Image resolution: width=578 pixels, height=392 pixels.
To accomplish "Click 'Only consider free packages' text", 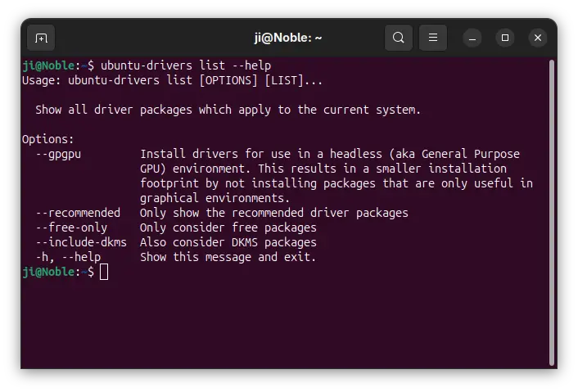I will pos(228,228).
